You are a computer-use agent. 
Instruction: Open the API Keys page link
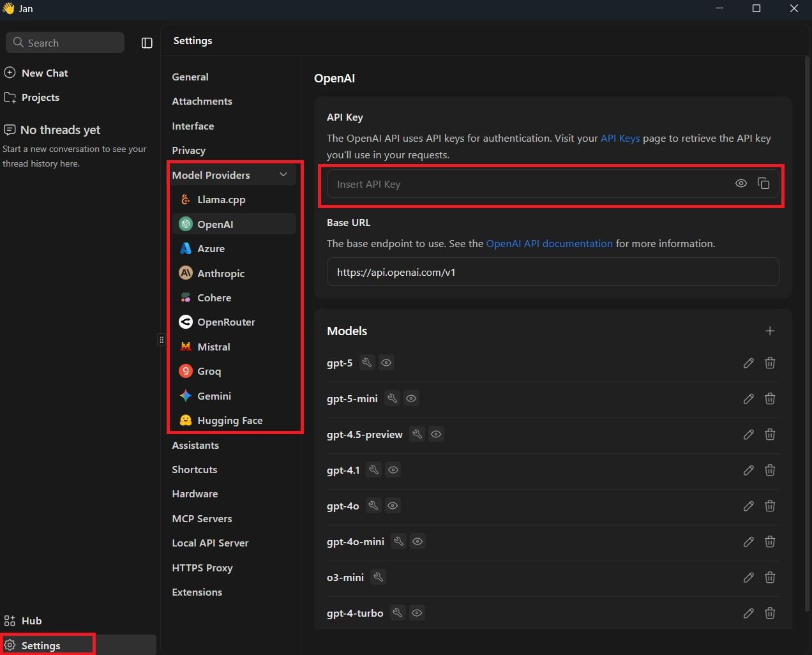620,139
